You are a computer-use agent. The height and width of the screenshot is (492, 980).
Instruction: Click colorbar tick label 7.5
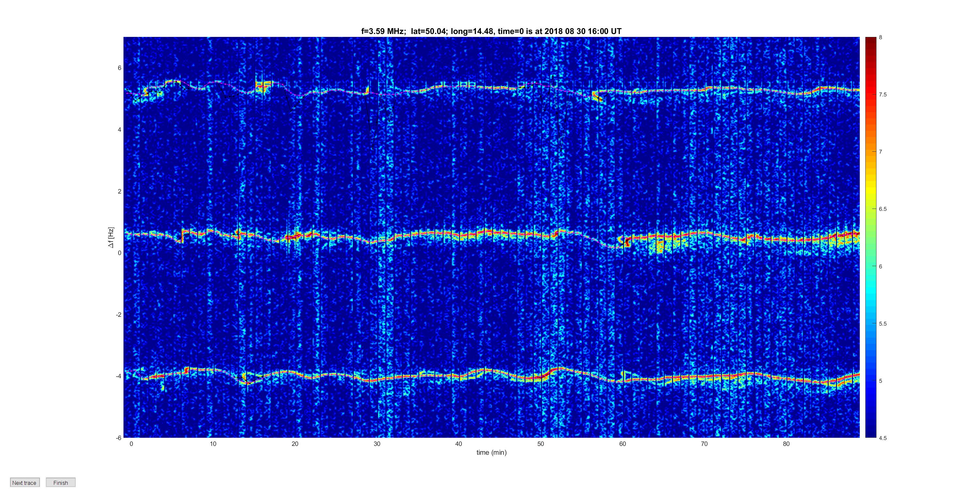pos(883,94)
